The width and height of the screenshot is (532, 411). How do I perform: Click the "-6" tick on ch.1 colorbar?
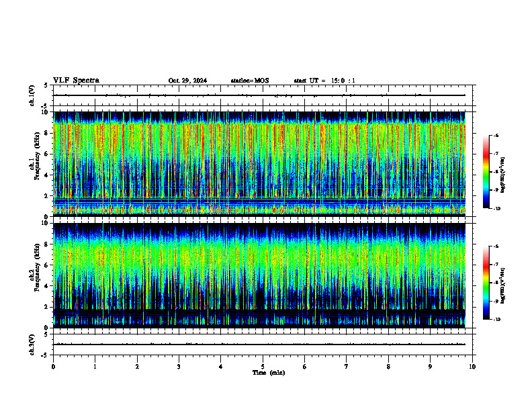point(496,135)
